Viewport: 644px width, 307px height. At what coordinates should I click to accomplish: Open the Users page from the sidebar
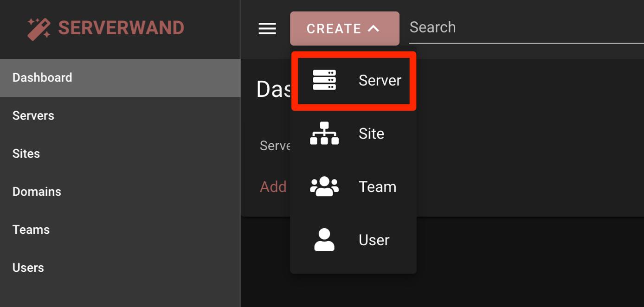click(28, 267)
